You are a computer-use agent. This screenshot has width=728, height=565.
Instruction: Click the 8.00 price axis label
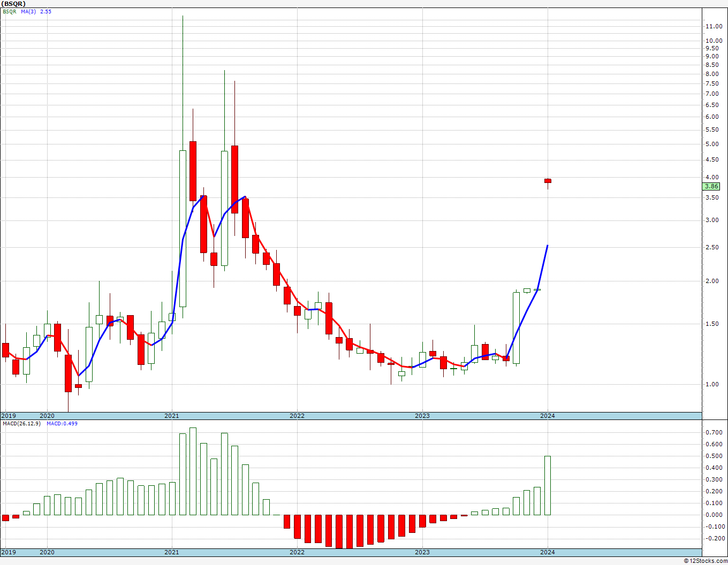click(x=712, y=74)
